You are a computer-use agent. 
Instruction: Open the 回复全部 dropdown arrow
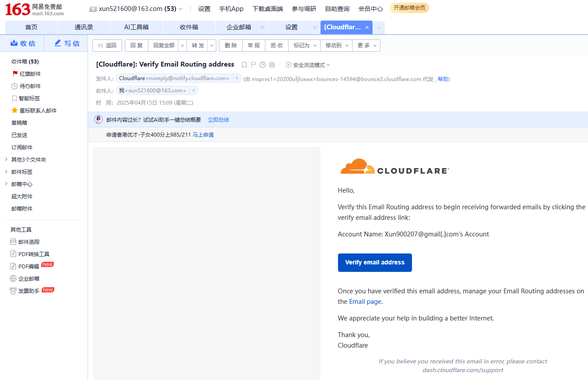(x=183, y=46)
